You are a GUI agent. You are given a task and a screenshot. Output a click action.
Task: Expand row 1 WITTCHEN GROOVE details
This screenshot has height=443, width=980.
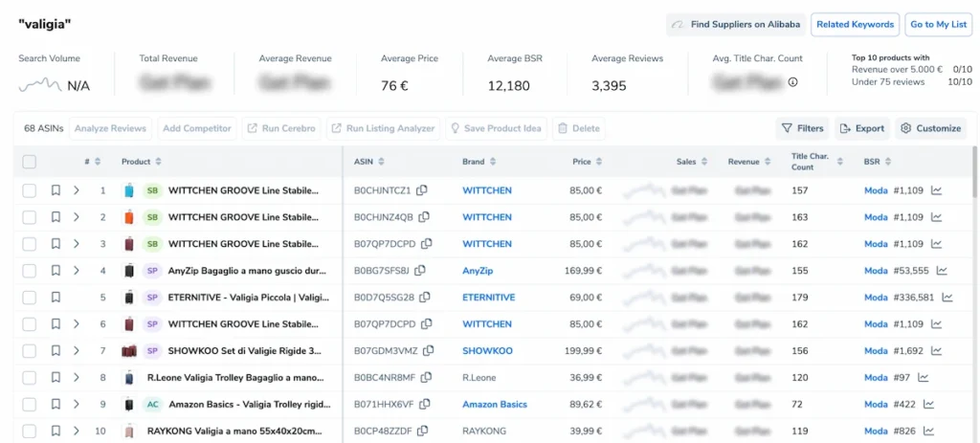(x=77, y=190)
